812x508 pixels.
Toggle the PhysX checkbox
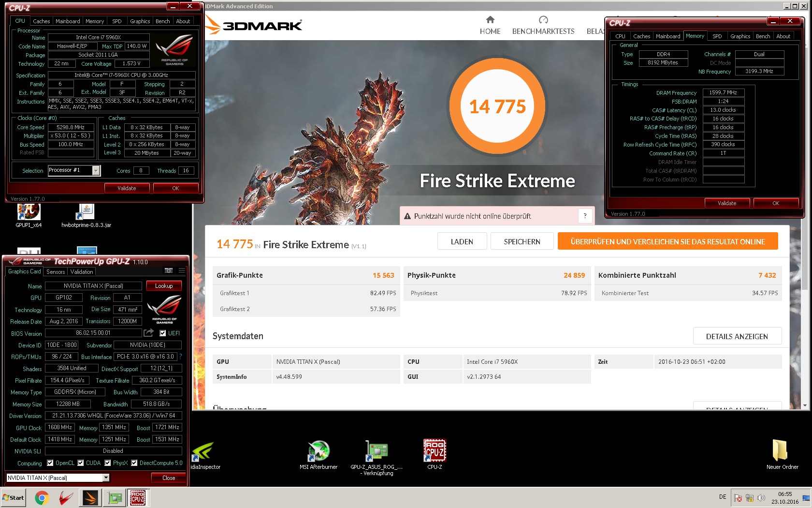108,463
